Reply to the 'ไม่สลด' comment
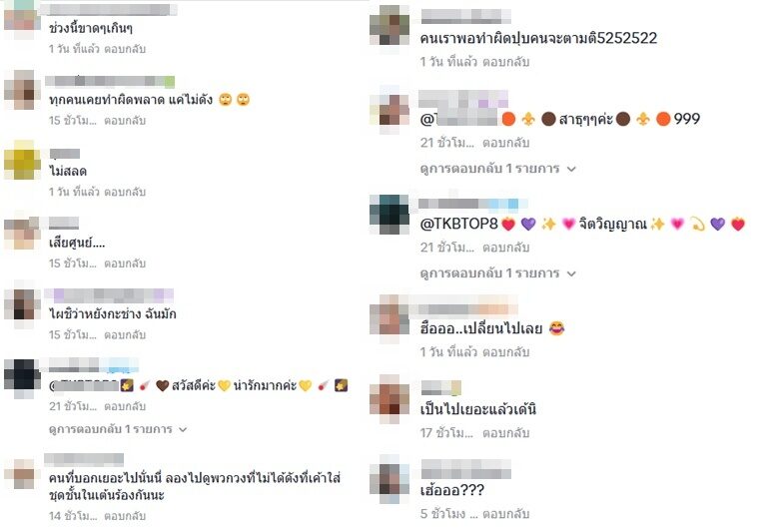The height and width of the screenshot is (532, 778). click(125, 192)
